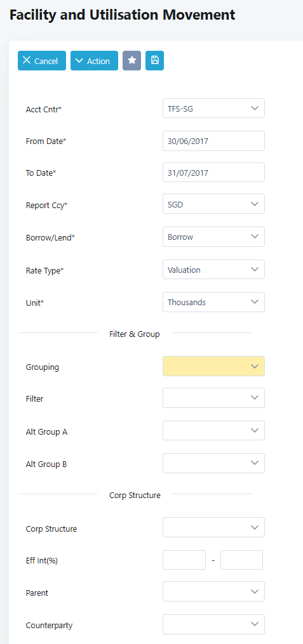303x644 pixels.
Task: Click the floppy disk save icon
Action: pyautogui.click(x=154, y=61)
